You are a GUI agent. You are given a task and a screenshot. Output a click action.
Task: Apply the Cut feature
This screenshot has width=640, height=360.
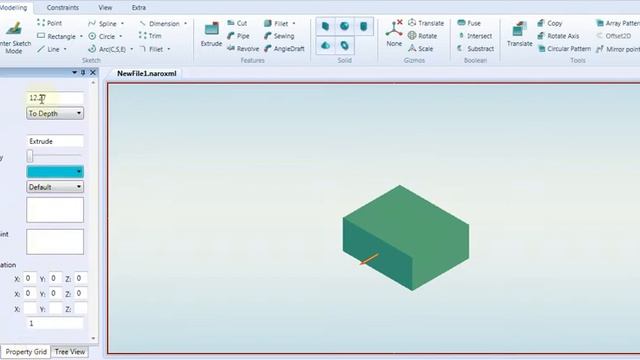point(237,23)
